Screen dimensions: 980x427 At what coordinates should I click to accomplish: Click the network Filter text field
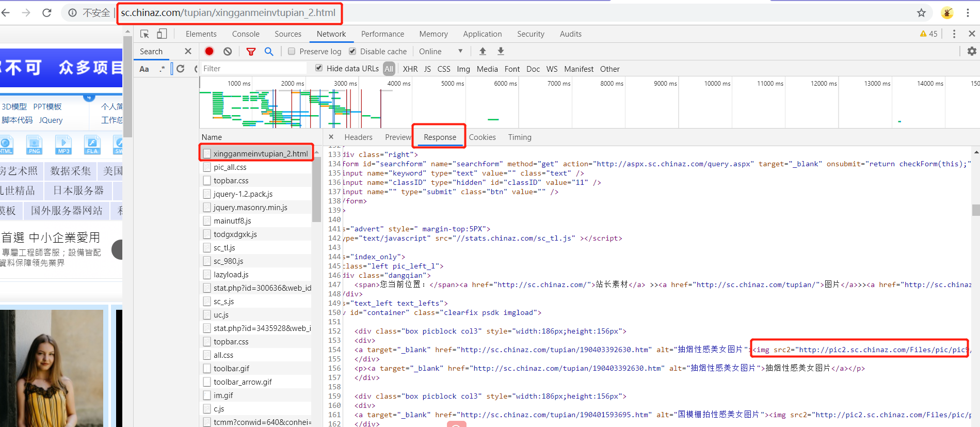pyautogui.click(x=253, y=68)
